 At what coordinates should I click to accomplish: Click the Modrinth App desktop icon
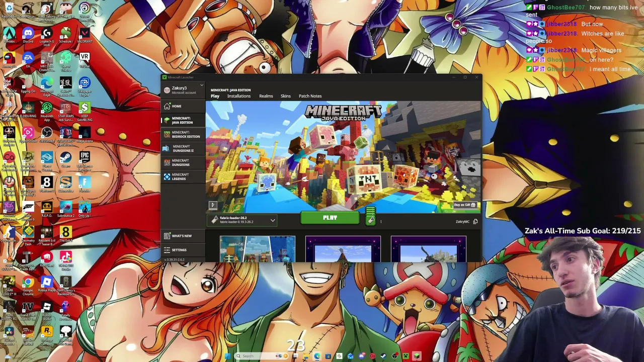point(47,111)
